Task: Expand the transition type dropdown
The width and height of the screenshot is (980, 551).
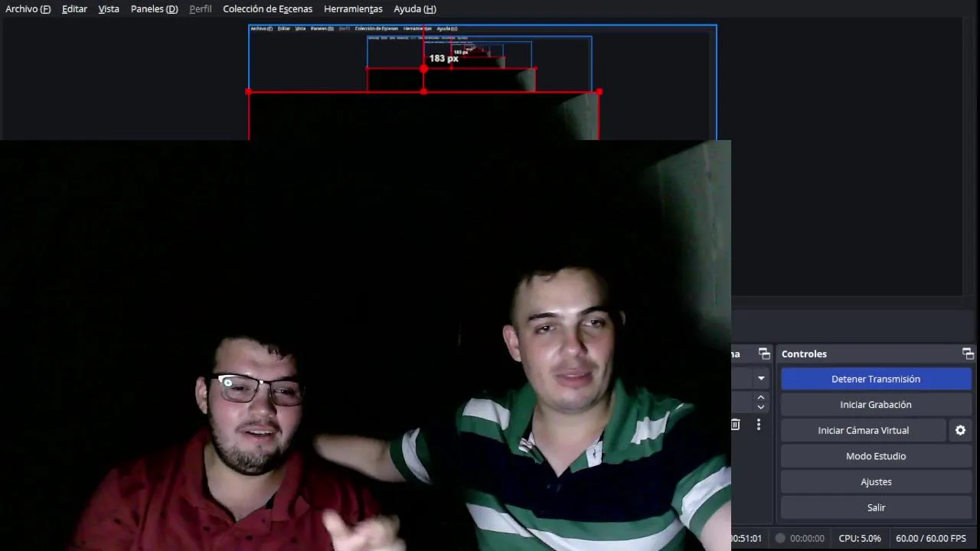Action: pyautogui.click(x=761, y=378)
